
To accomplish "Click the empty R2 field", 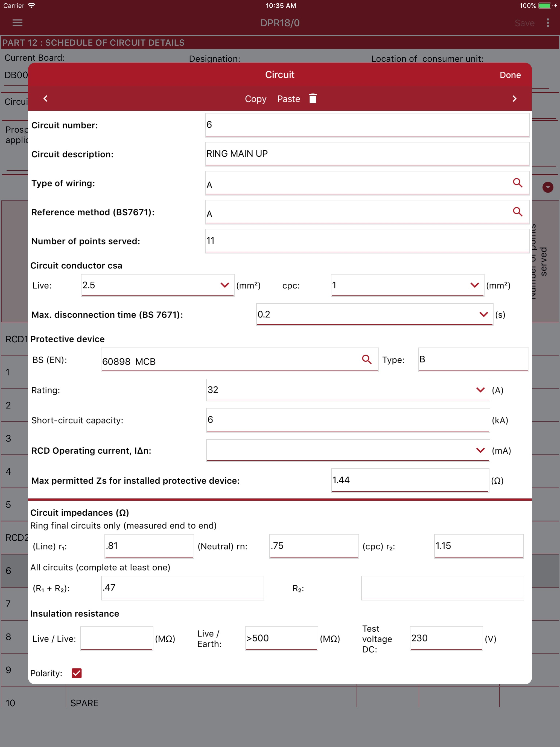I will pos(442,588).
